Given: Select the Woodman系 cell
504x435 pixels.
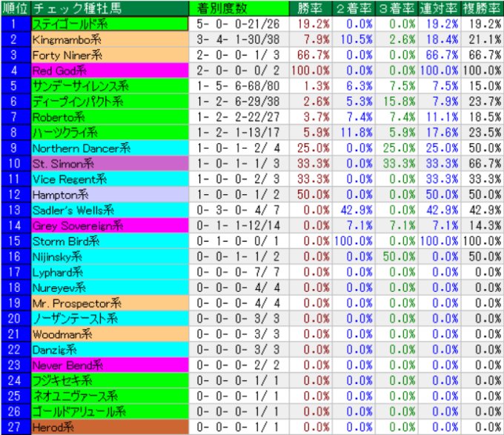Looking at the screenshot, I should coord(110,334).
